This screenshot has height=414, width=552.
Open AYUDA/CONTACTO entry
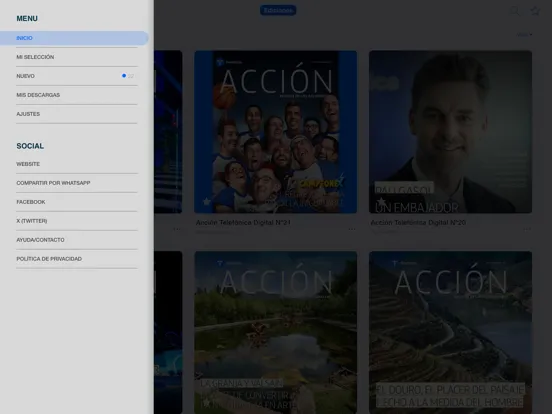point(77,240)
